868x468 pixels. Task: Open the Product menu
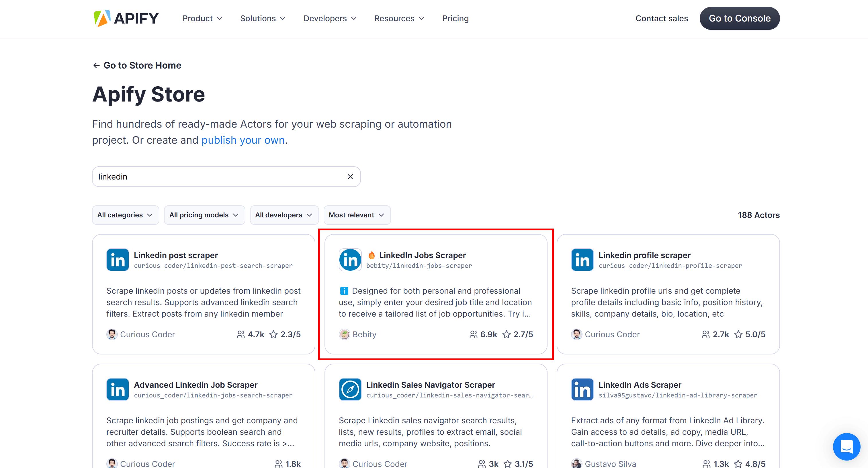pos(202,18)
